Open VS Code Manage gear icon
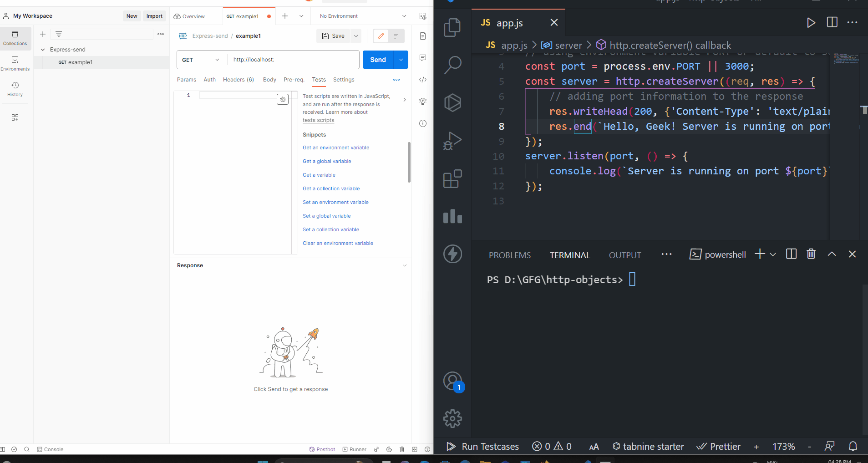Screen dimensions: 868x463 pyautogui.click(x=452, y=418)
